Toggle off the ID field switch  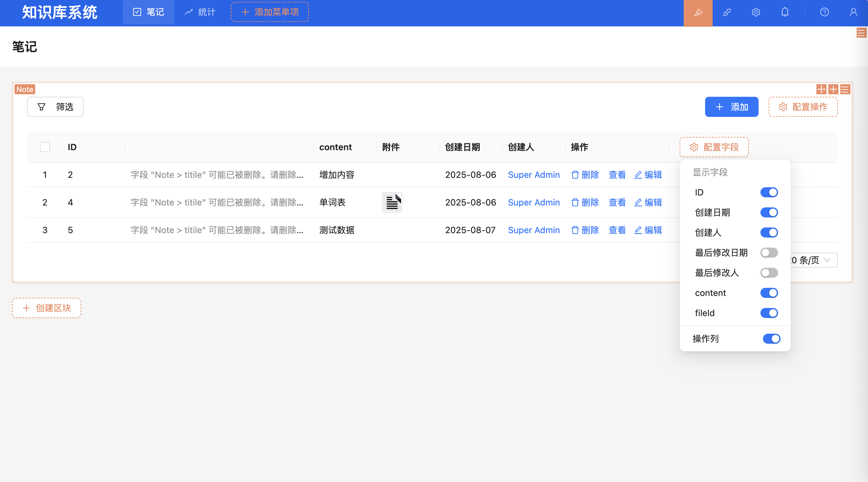(x=769, y=192)
